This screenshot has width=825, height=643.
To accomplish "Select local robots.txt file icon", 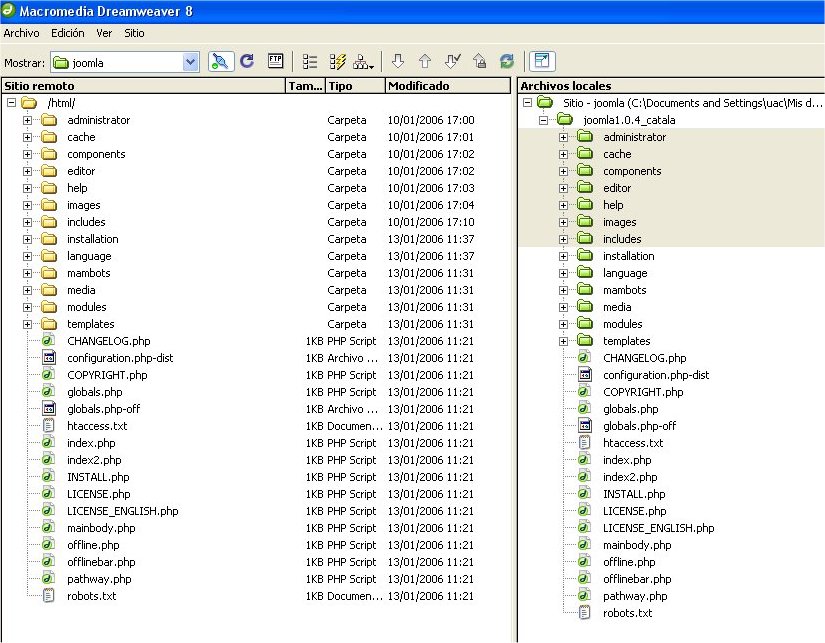I will tap(585, 612).
